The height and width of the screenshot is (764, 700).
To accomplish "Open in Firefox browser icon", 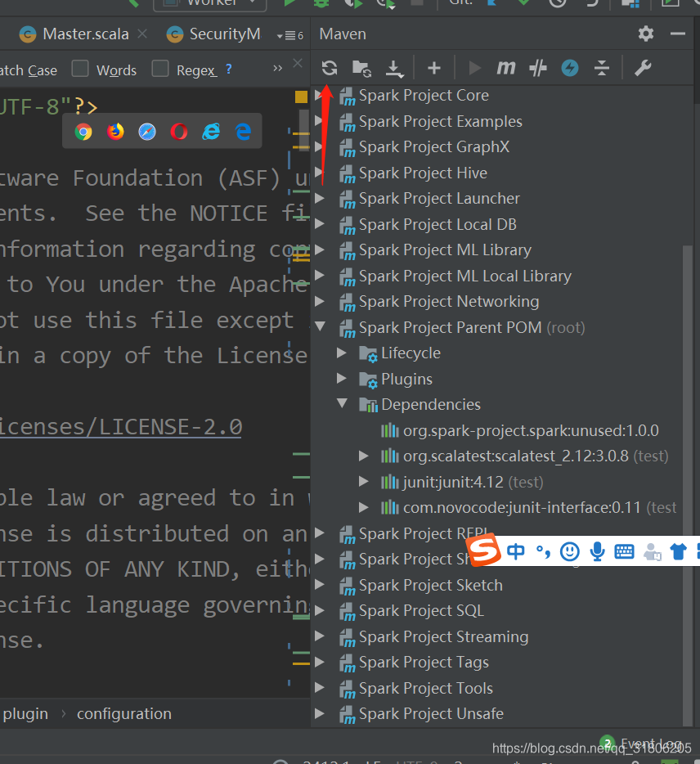I will pos(115,132).
